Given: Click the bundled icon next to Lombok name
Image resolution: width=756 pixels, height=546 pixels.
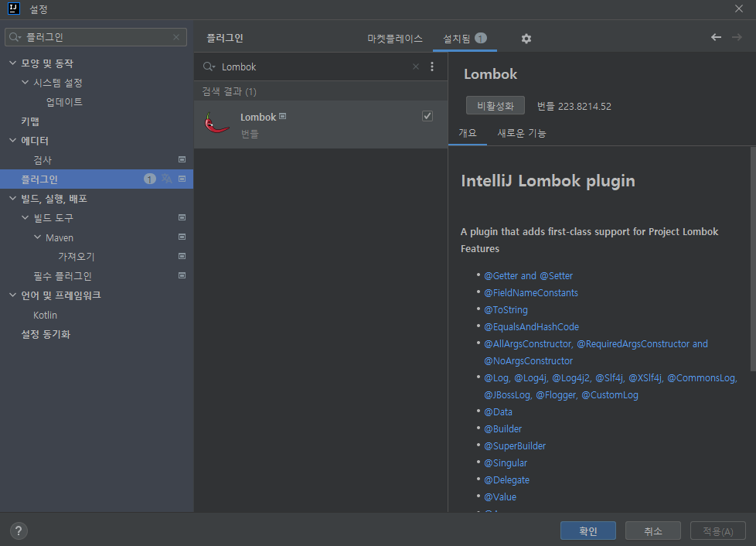Looking at the screenshot, I should coord(283,116).
